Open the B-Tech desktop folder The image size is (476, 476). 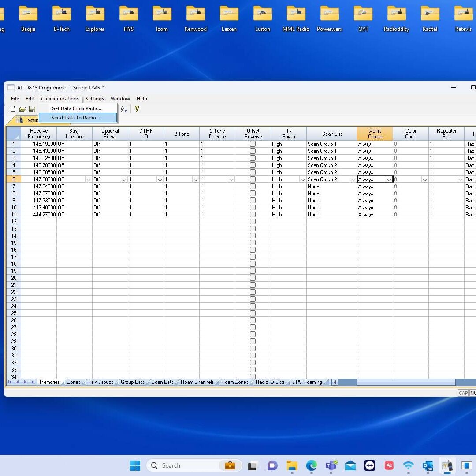pyautogui.click(x=62, y=19)
